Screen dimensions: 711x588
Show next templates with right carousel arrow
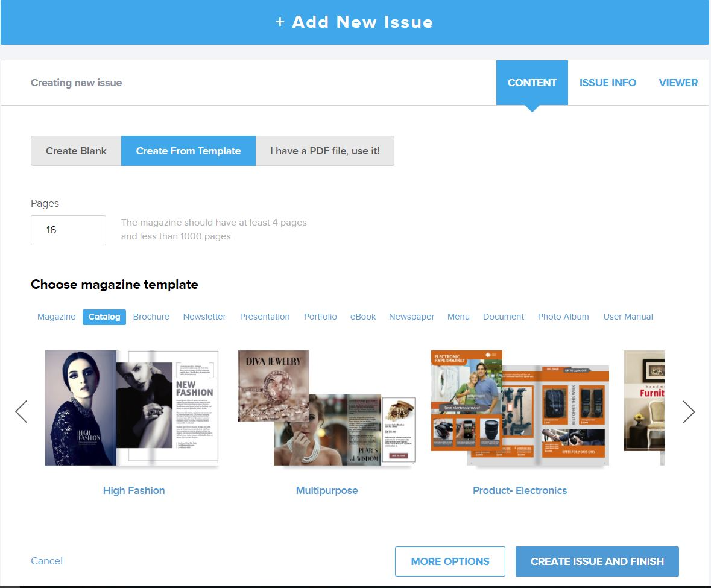[689, 412]
